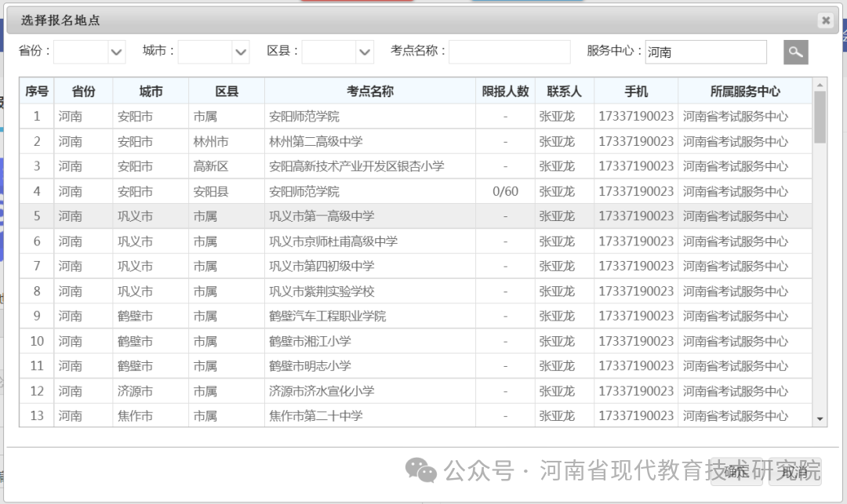This screenshot has height=504, width=847.
Task: Click row number 10 cell
Action: (37, 341)
